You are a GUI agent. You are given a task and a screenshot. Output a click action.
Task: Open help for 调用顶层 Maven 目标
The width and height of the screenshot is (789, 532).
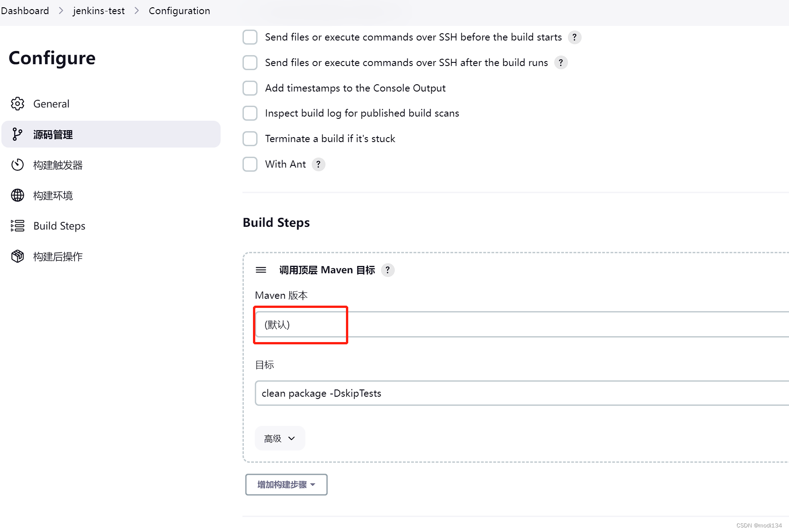387,270
